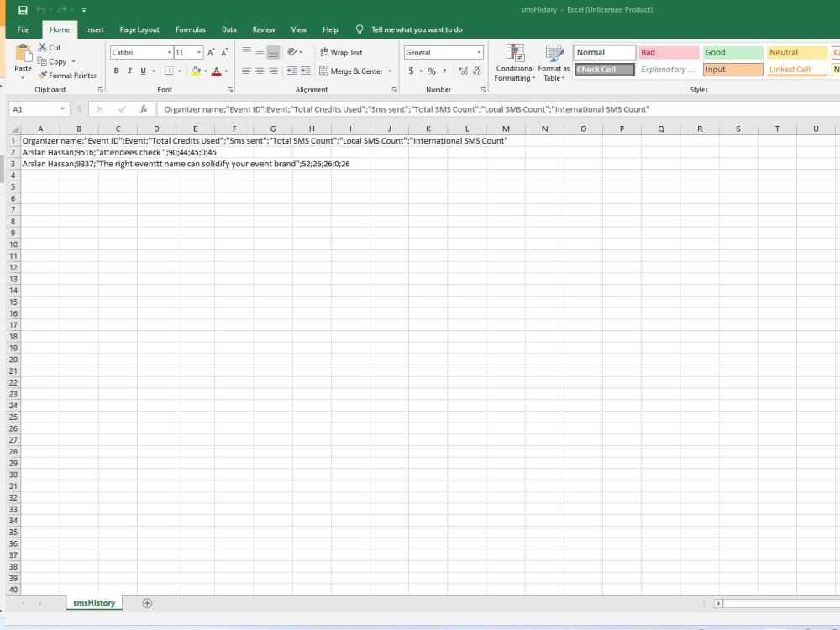Open underline style dropdown arrow
Viewport: 840px width, 630px height.
click(153, 71)
